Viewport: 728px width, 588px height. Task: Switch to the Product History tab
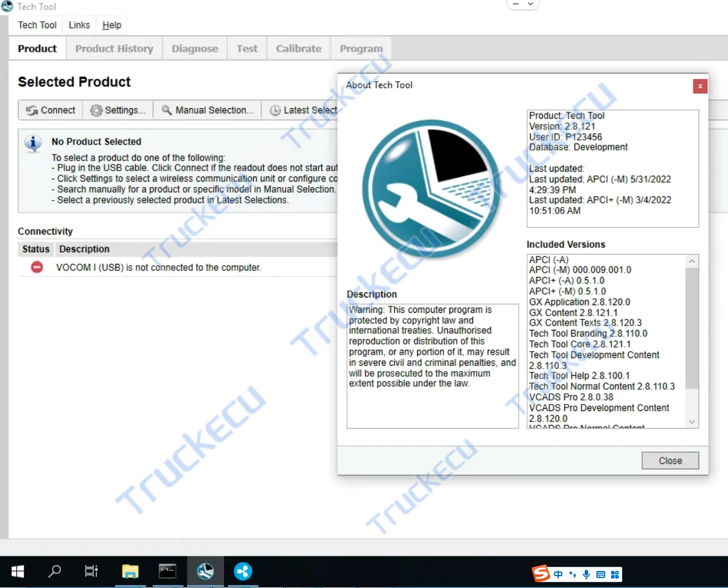[114, 48]
